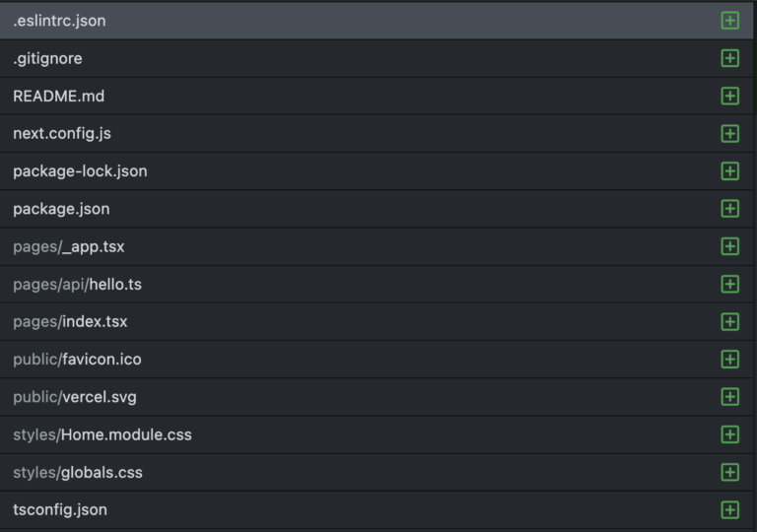This screenshot has height=532, width=757.
Task: Select the public/vercel.svg file
Action: click(75, 397)
